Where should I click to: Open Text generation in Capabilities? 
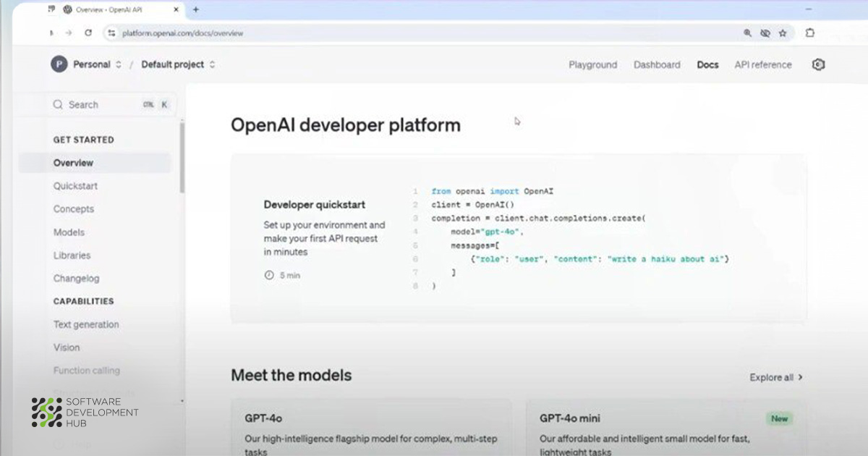pos(86,325)
